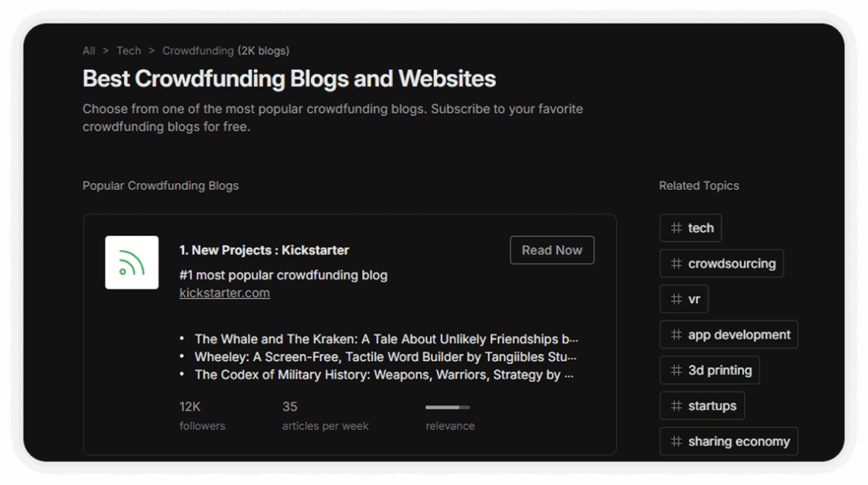Click the article about The Whale and The Kraken

click(385, 338)
